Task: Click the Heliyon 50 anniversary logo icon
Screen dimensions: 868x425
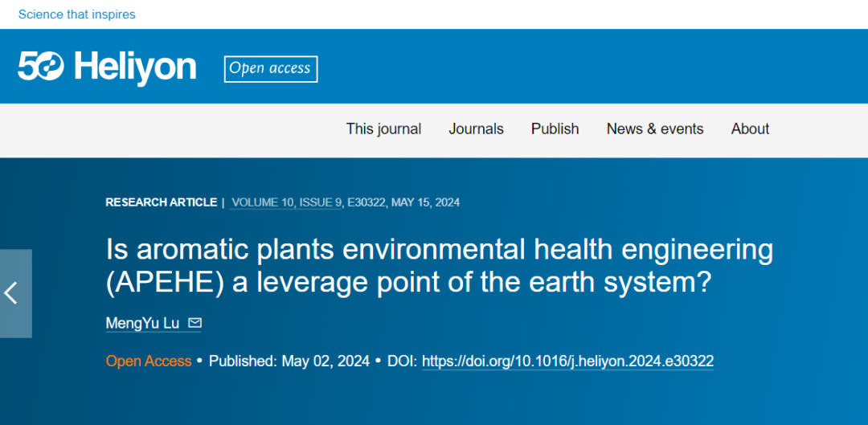Action: (41, 67)
